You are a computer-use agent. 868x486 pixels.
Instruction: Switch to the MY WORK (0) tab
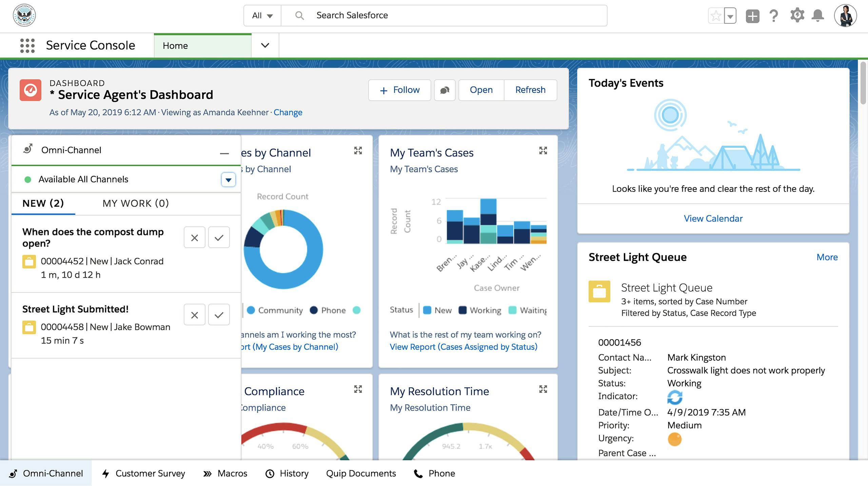[x=136, y=203]
